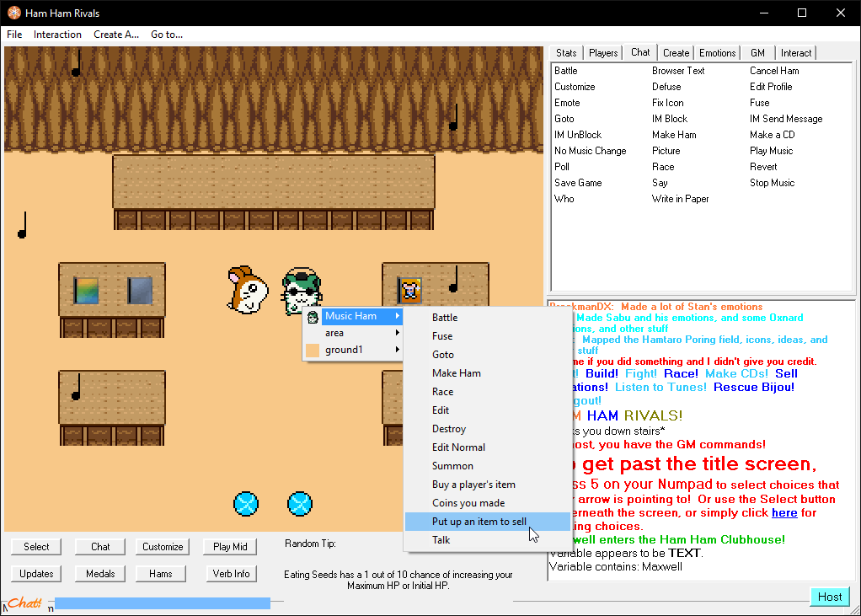Open the Interaction menu
Screen dimensions: 861x616
click(x=57, y=34)
